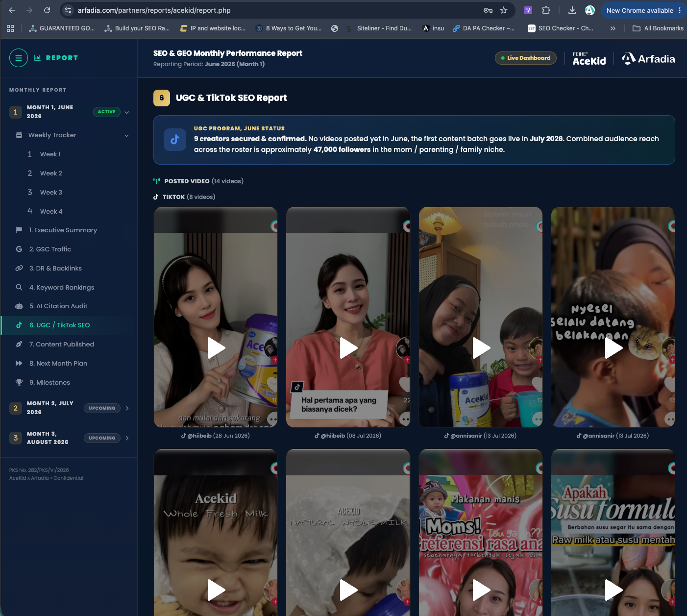Click the Keyword Rankings search icon
Screen dimensions: 687x616
[19, 288]
